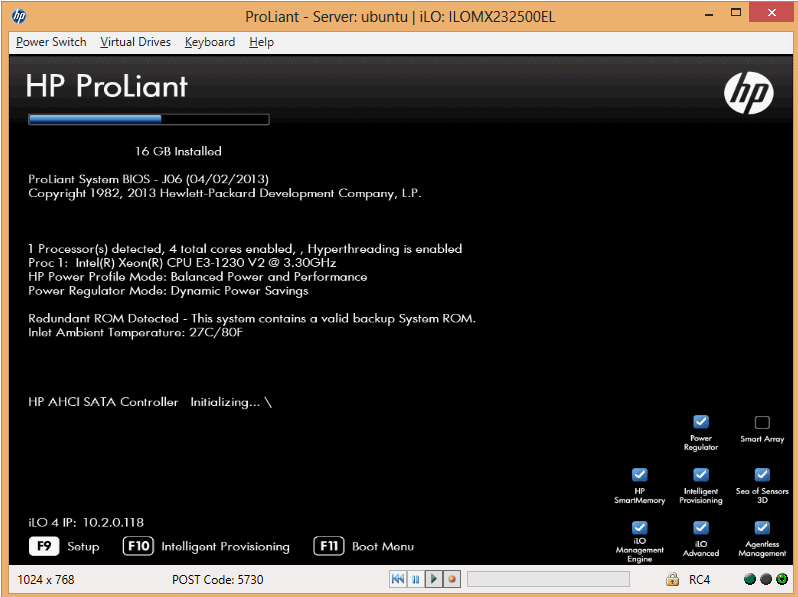Click the first green status indicator

coord(749,579)
